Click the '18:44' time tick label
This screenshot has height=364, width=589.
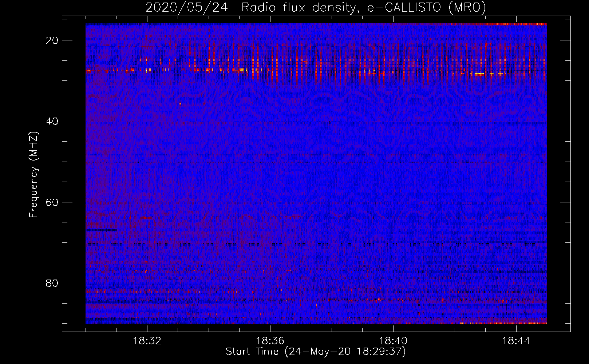pyautogui.click(x=516, y=341)
